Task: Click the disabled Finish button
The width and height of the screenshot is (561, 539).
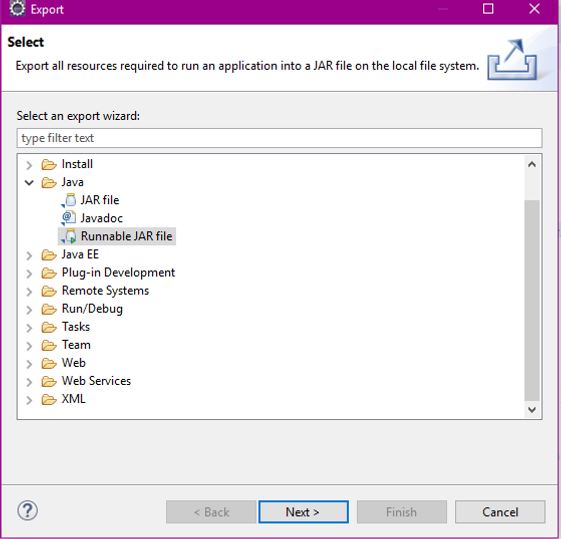Action: (402, 512)
